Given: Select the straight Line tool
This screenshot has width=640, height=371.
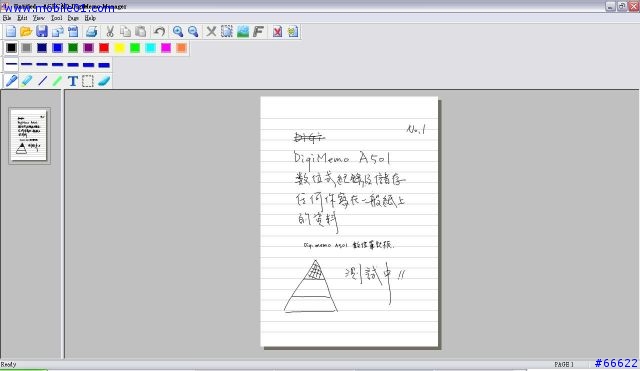Looking at the screenshot, I should (x=42, y=81).
